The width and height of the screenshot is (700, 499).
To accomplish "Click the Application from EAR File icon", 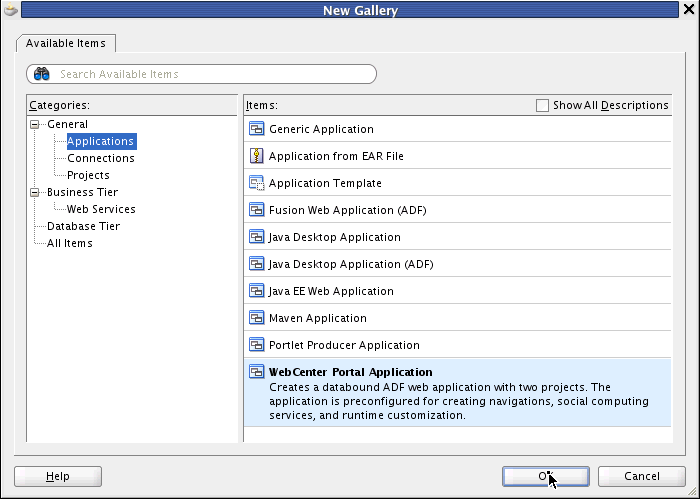I will [x=256, y=156].
